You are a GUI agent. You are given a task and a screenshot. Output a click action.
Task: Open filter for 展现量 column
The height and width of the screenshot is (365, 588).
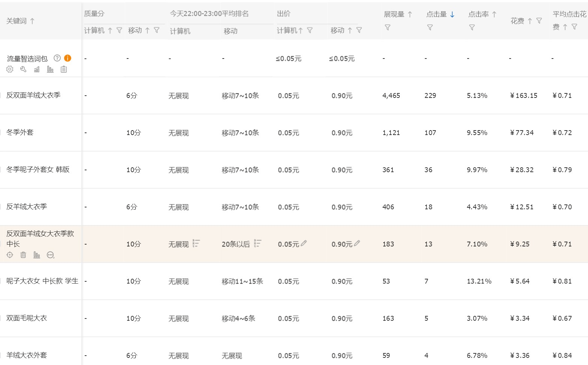388,27
